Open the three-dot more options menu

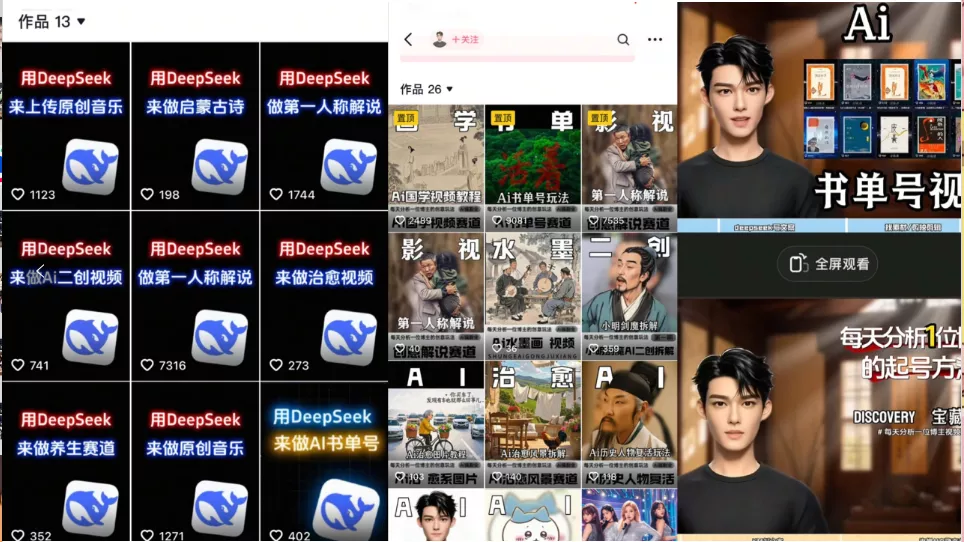tap(655, 40)
